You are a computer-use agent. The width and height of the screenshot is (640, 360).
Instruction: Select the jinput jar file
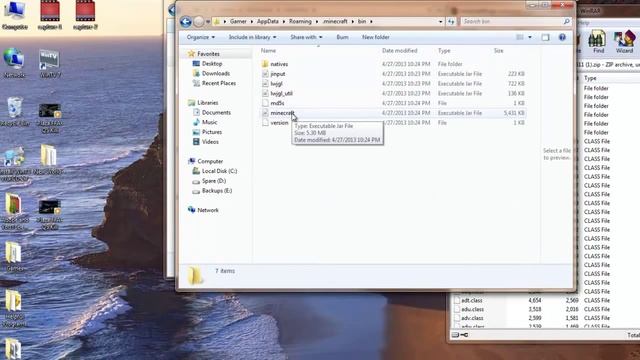coord(278,74)
